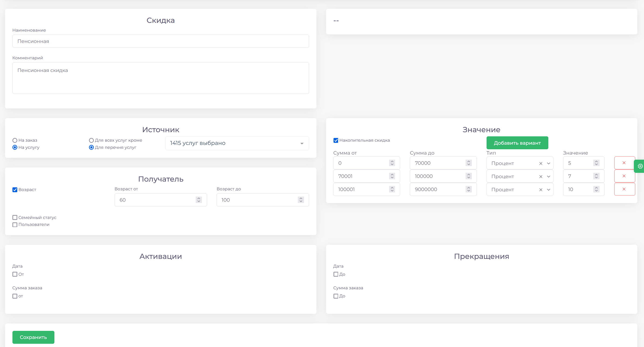Enable activation Сумма заказа от checkbox
The image size is (644, 347).
[x=15, y=296]
